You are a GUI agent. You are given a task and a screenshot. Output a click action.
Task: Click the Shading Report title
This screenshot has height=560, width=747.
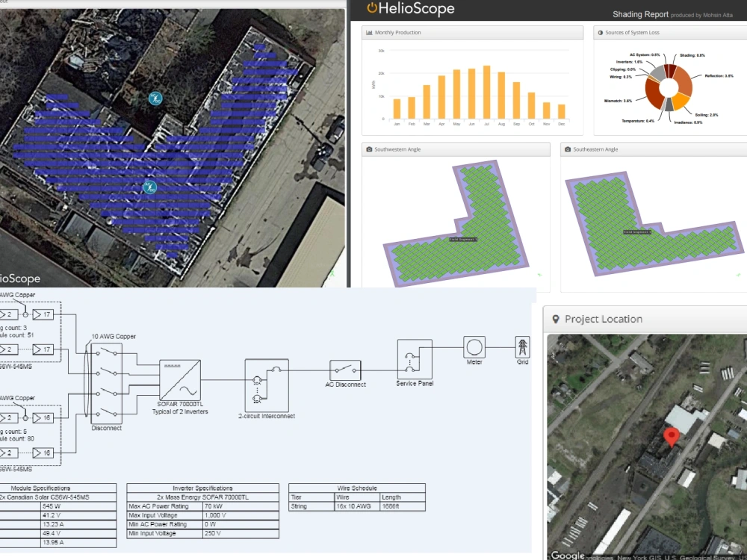640,13
